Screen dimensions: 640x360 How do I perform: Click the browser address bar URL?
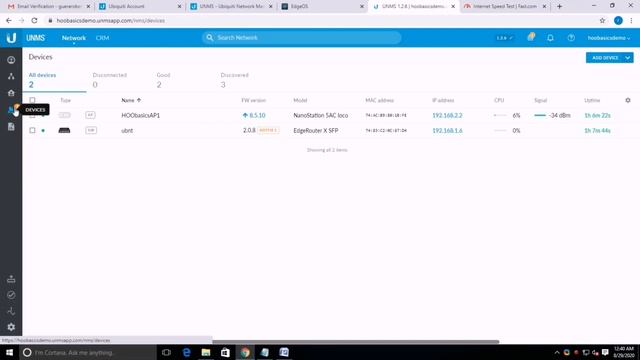[x=111, y=20]
